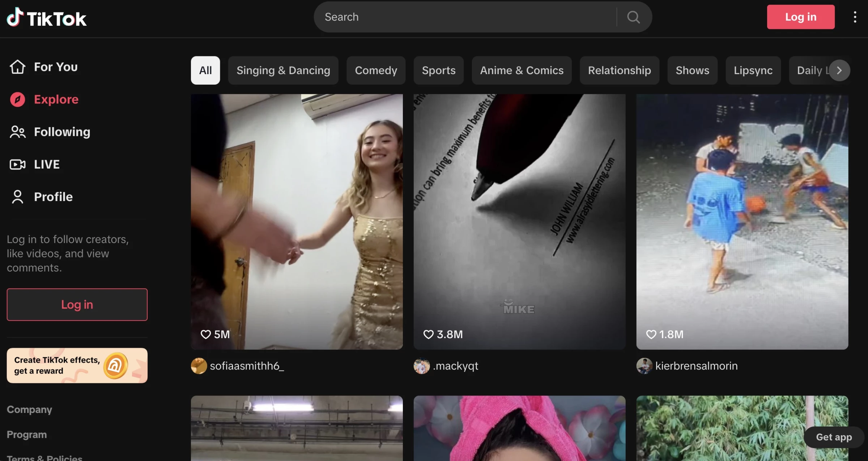Click the 5M likes count

point(222,334)
